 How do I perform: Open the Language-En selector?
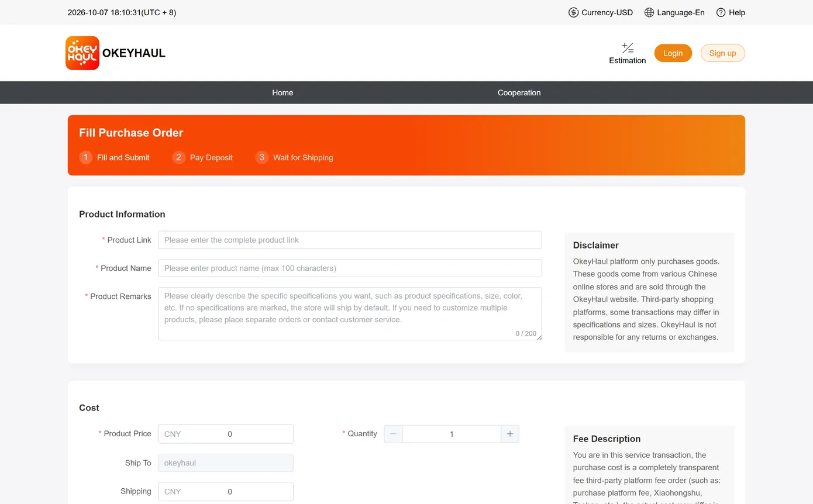coord(674,12)
